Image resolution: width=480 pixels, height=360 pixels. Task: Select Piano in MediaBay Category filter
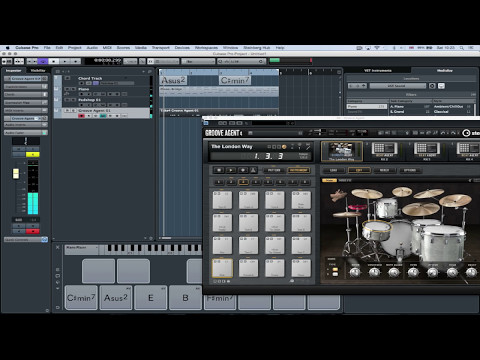coord(367,106)
